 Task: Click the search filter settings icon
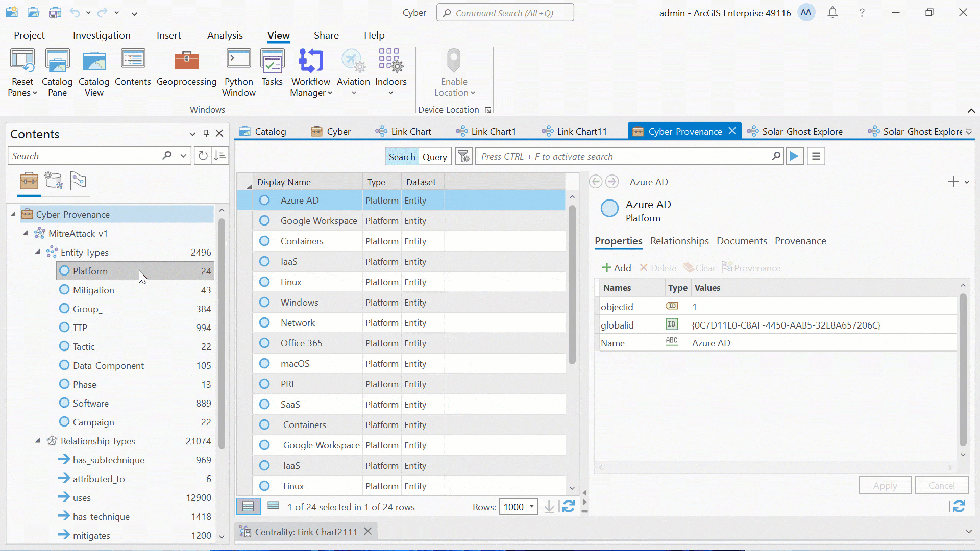(x=463, y=157)
